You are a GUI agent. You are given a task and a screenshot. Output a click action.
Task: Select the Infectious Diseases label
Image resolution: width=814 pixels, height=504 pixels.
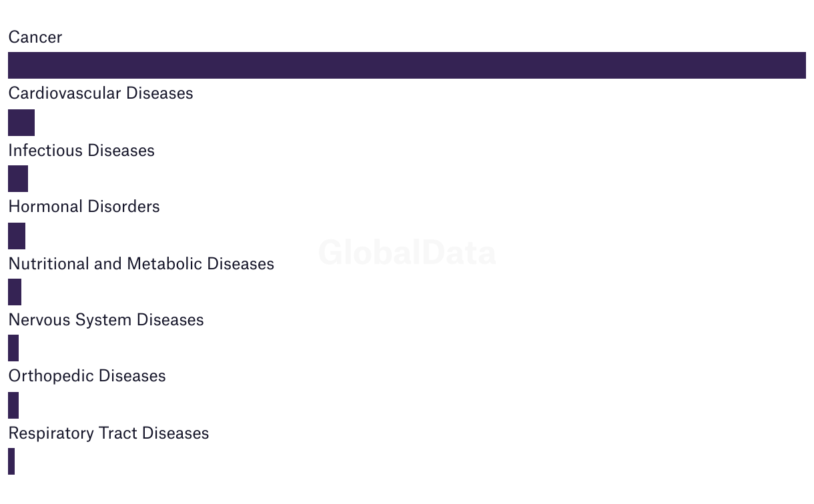[x=81, y=151]
